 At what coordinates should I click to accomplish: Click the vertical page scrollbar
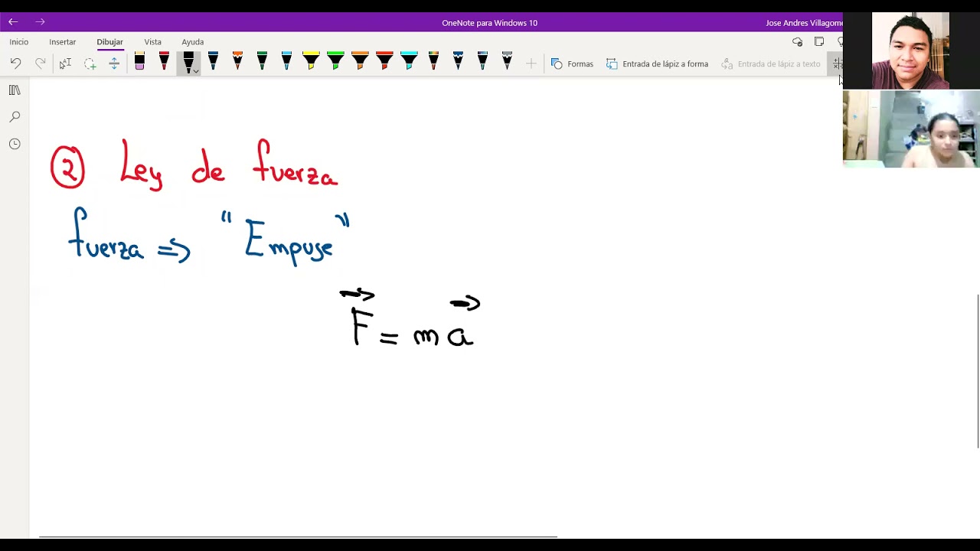978,371
